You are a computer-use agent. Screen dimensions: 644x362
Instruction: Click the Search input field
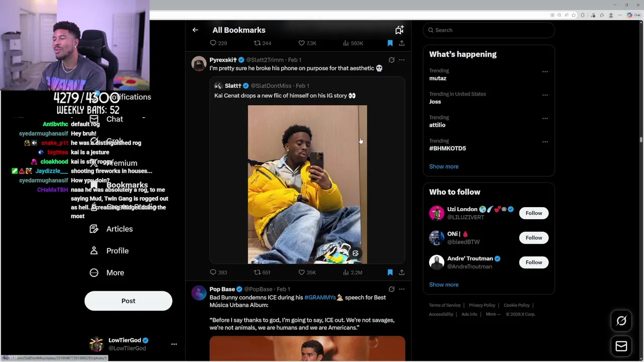tap(489, 30)
